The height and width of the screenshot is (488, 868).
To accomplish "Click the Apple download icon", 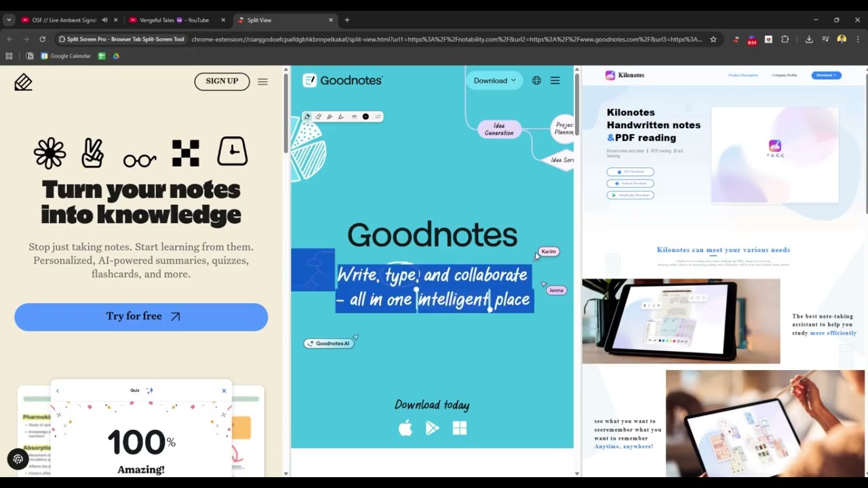I will 406,428.
